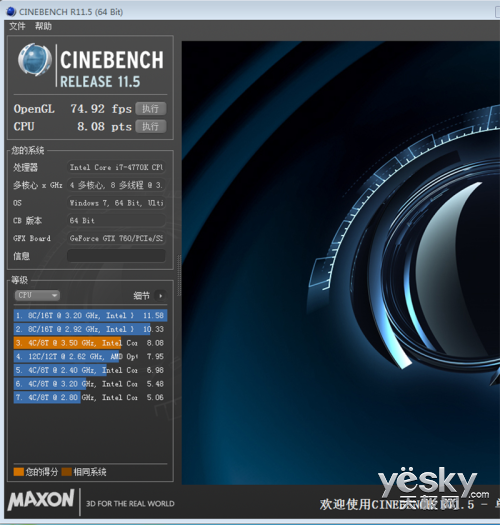The width and height of the screenshot is (500, 525).
Task: Click the render preview image
Action: pyautogui.click(x=341, y=262)
